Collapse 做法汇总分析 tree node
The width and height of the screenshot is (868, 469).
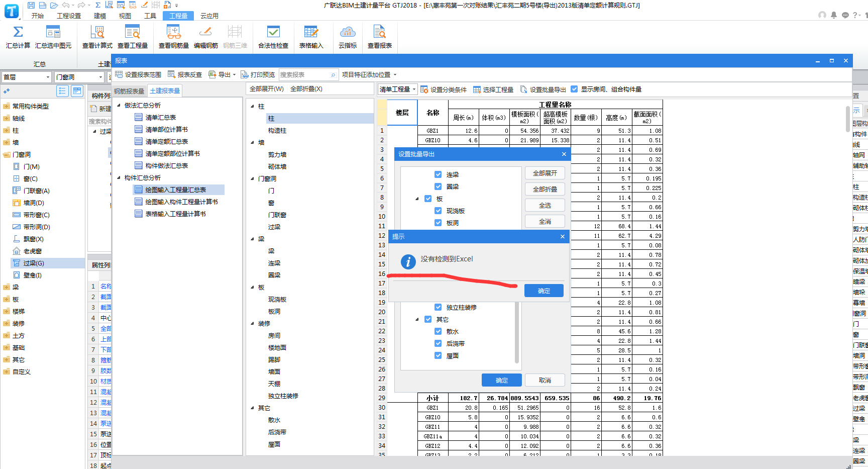click(x=119, y=105)
